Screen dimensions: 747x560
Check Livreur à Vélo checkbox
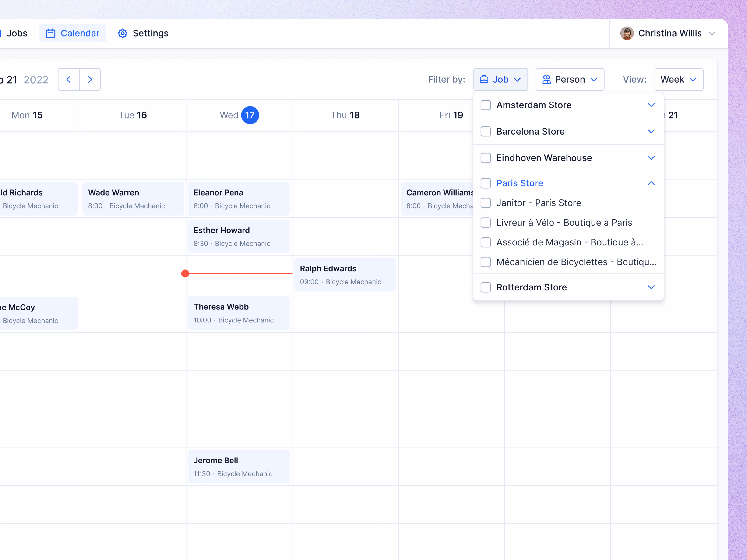[486, 223]
